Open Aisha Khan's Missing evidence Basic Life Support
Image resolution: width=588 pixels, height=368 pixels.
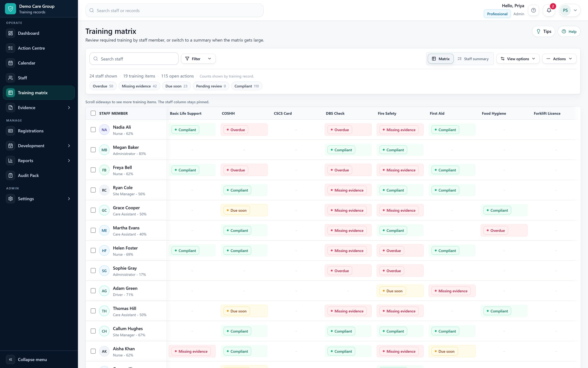click(x=191, y=351)
